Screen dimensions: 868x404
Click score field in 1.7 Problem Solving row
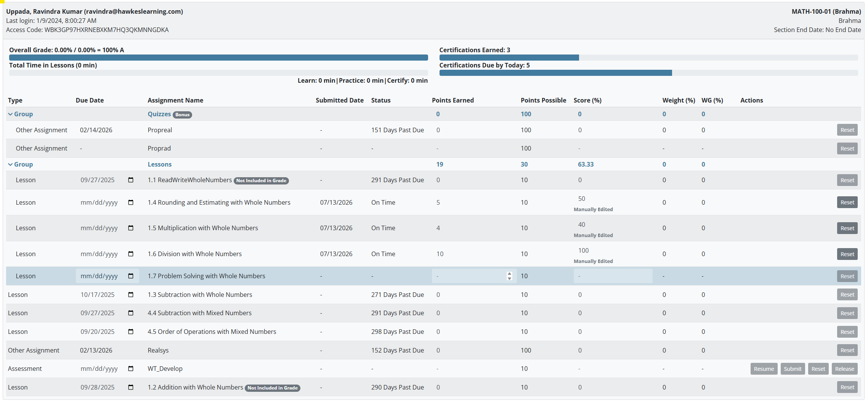coord(613,276)
